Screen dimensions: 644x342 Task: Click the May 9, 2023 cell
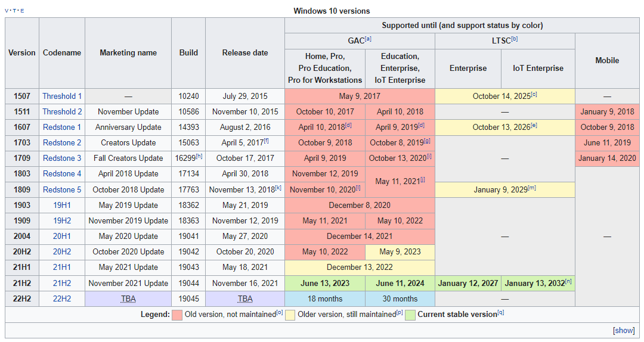click(400, 251)
